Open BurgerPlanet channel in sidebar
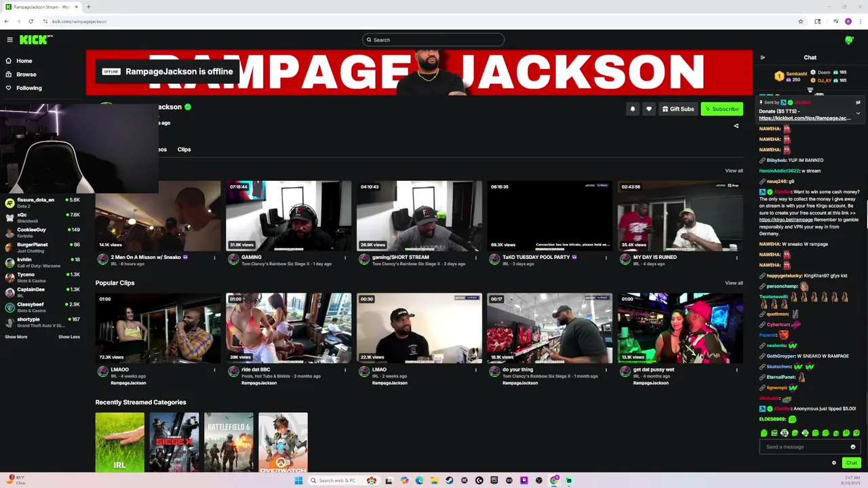Screen dimensions: 868x488 tap(42, 247)
